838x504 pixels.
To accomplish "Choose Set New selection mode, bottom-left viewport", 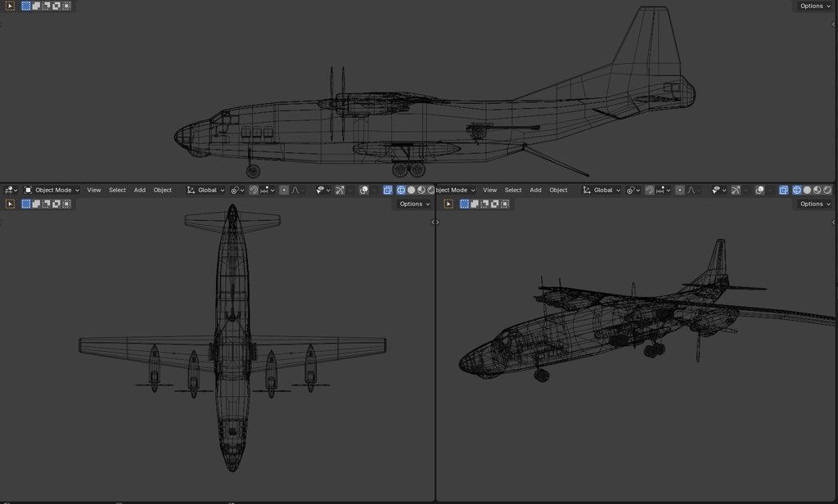I will (25, 204).
